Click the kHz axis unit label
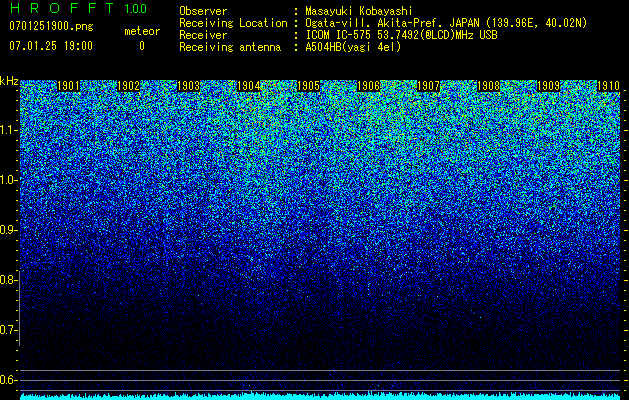 [x=9, y=81]
